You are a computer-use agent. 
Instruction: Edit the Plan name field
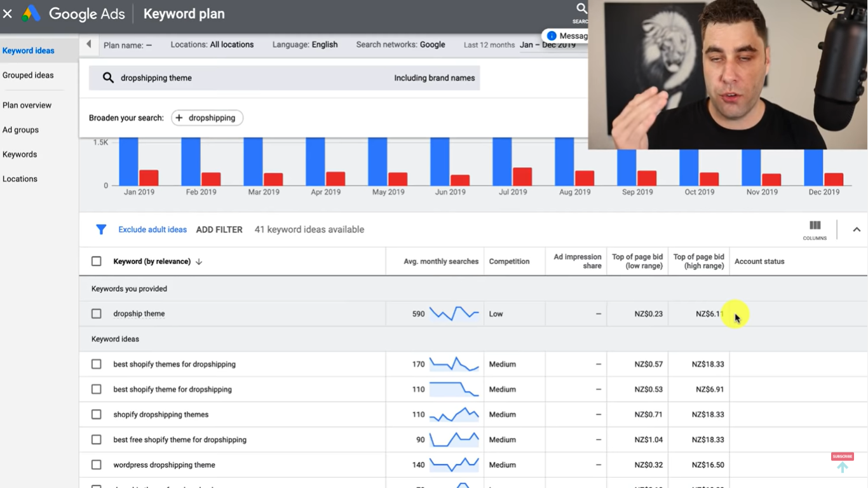[128, 45]
